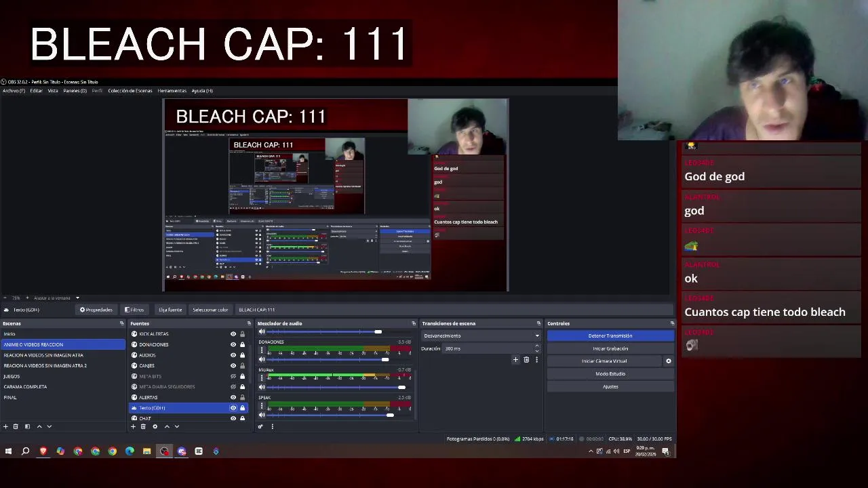Image resolution: width=868 pixels, height=488 pixels.
Task: Open source properties gear in Fuentes toolbar
Action: tap(155, 426)
